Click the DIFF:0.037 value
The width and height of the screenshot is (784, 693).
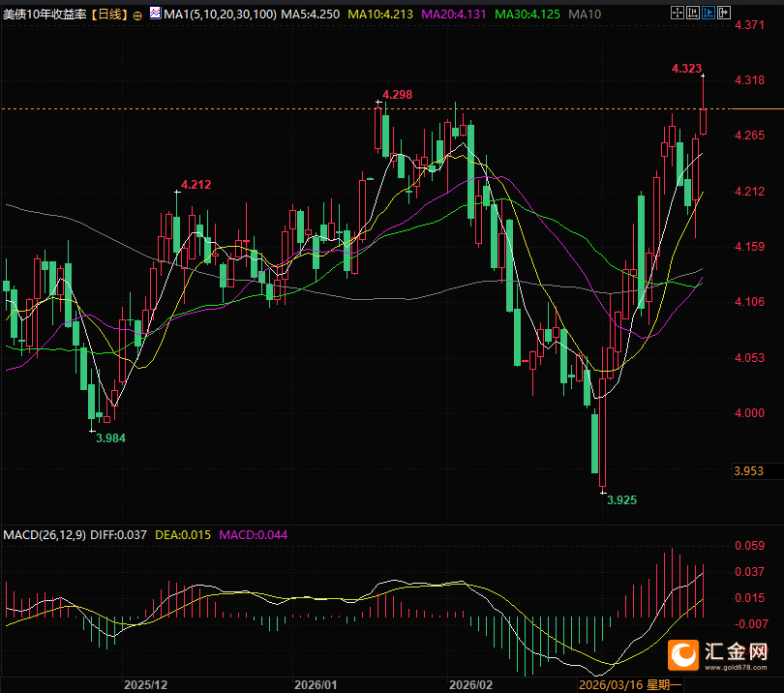tap(118, 535)
